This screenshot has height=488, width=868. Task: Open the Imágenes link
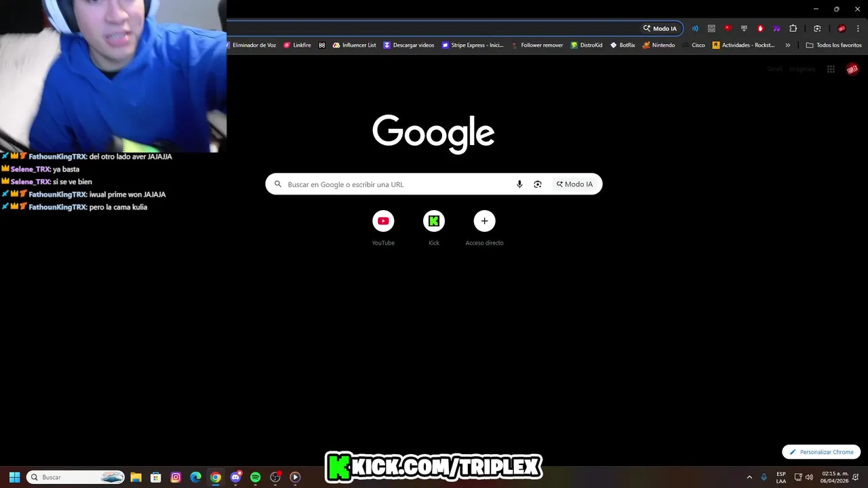coord(802,69)
